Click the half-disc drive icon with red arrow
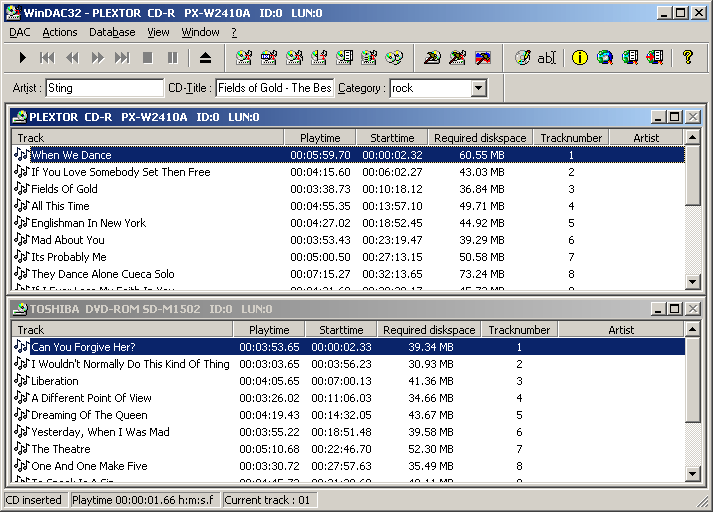This screenshot has width=713, height=512. (x=319, y=58)
